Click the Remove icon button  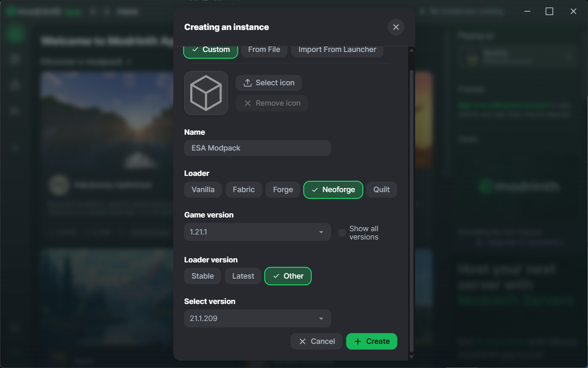click(x=272, y=103)
